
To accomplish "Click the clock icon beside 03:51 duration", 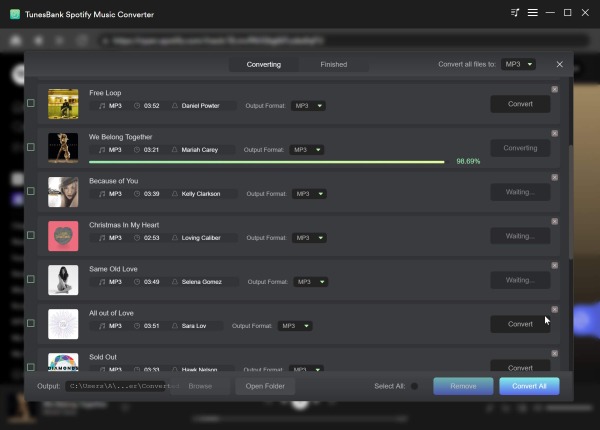I will tap(137, 326).
